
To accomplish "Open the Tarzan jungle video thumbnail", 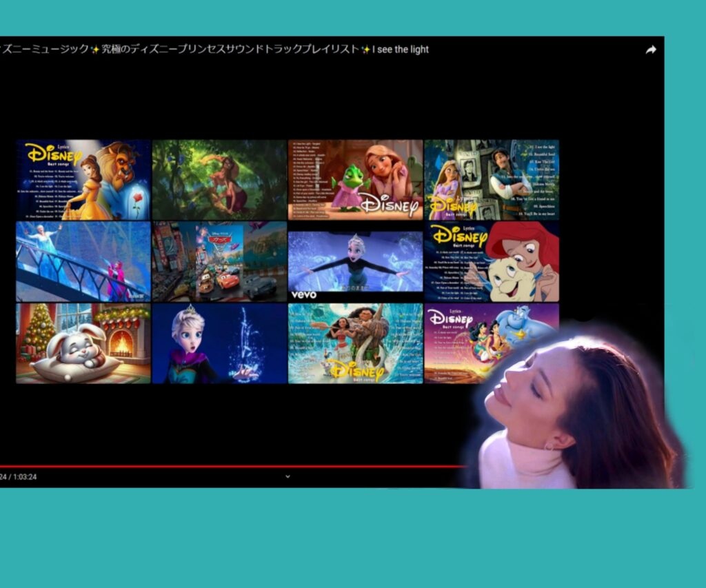I will [219, 180].
